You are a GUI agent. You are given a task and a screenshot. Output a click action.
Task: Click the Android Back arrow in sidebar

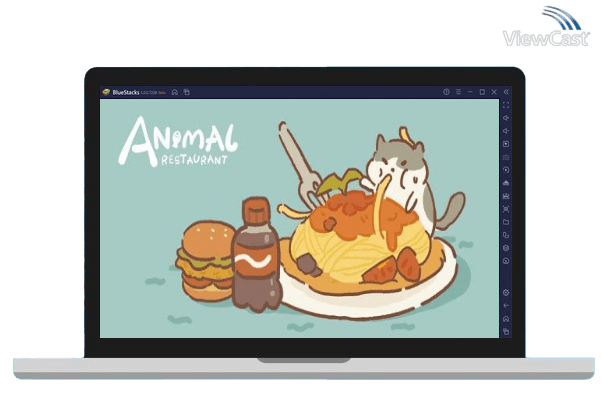pos(506,306)
